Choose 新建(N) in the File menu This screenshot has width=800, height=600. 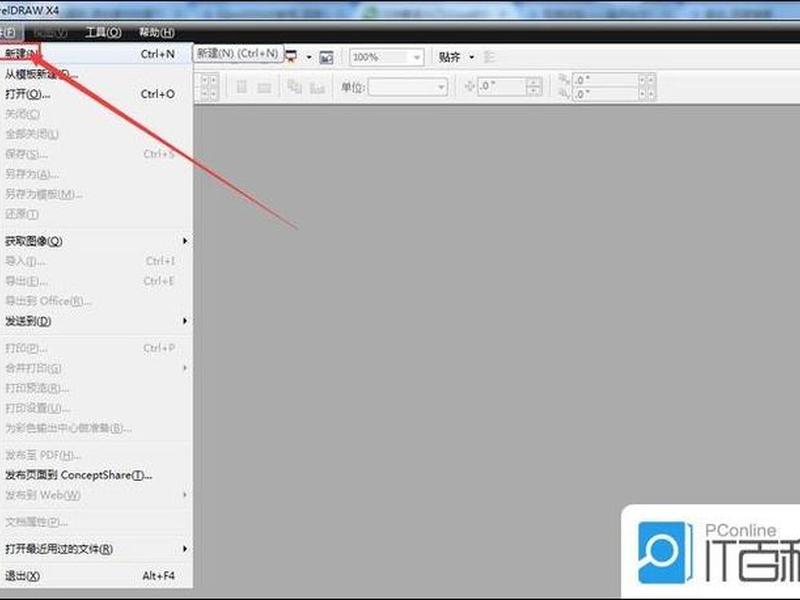coord(96,54)
